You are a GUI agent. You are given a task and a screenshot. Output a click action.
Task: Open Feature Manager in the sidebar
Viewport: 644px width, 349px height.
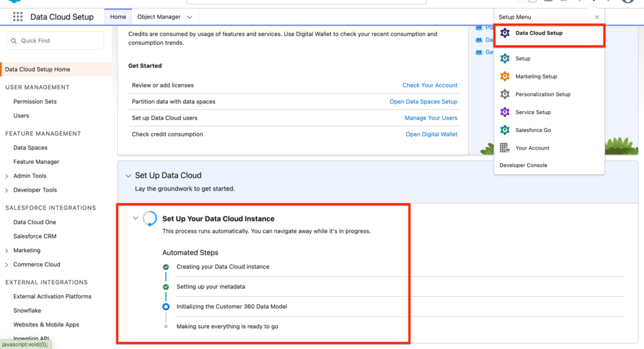[36, 162]
